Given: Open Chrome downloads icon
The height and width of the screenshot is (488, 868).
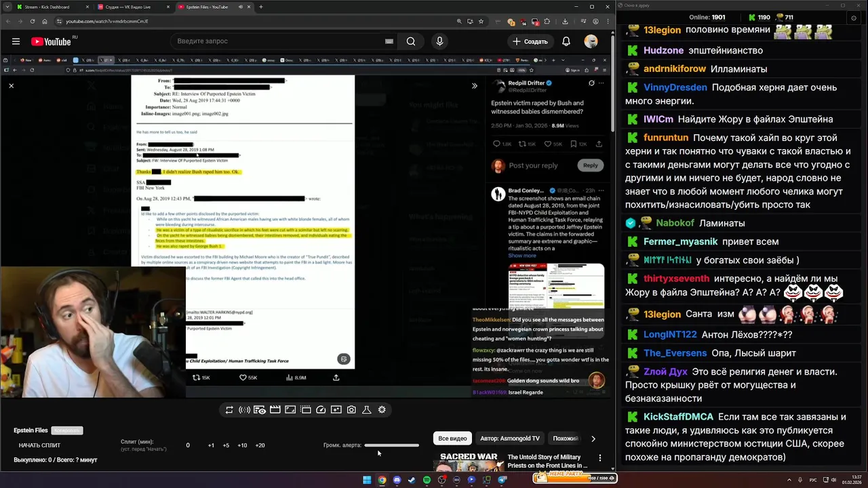Looking at the screenshot, I should 566,21.
